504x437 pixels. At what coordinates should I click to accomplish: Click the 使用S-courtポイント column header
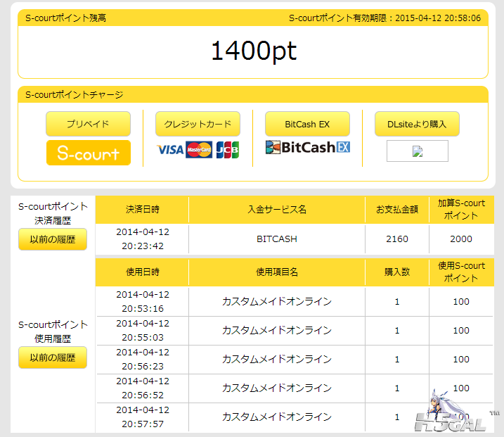pos(461,272)
